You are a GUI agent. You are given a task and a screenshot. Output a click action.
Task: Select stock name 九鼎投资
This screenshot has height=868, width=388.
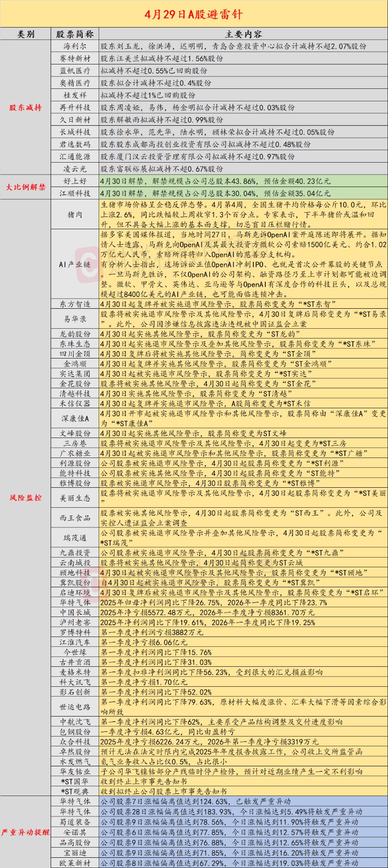coord(75,553)
